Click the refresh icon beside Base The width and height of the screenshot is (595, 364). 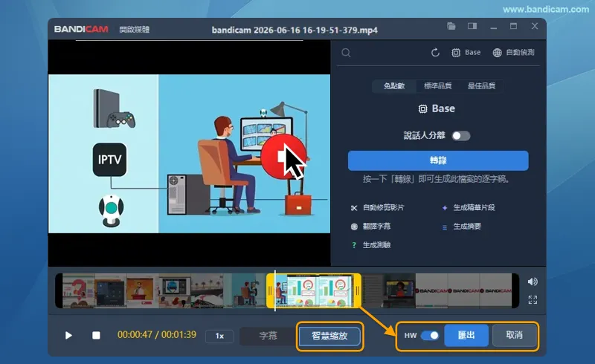[435, 52]
